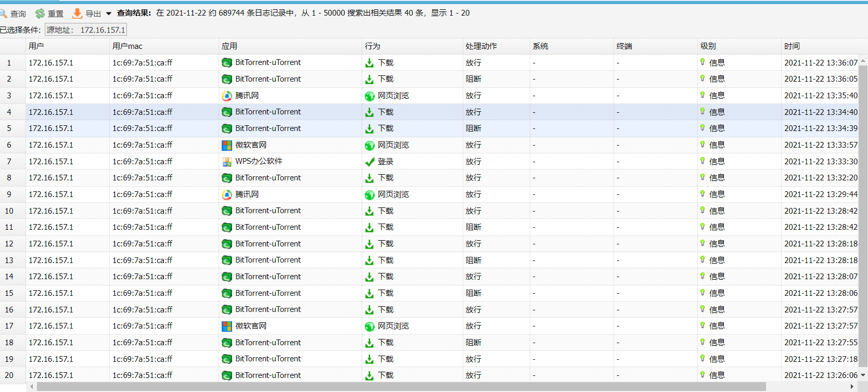Viewport: 868px width, 392px height.
Task: Open the dropdown arrow next to 导出
Action: pos(109,14)
